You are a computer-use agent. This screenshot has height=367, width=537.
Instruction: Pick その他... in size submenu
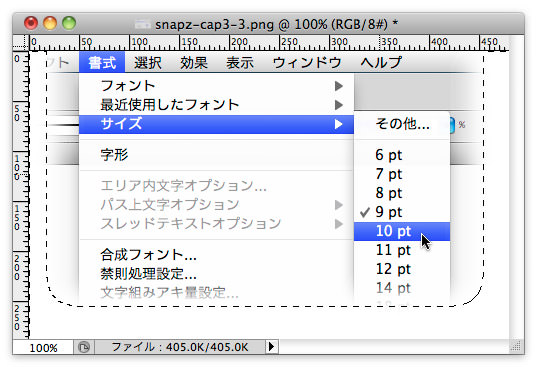tap(402, 124)
